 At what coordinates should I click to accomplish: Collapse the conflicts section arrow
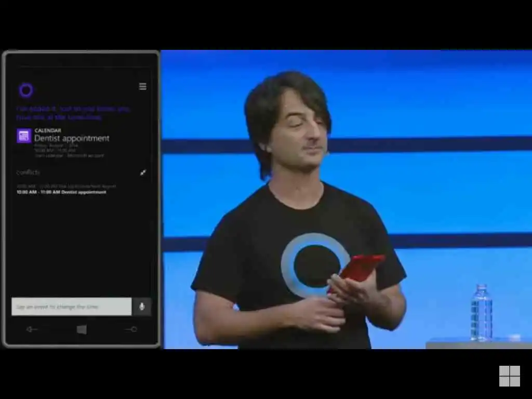tap(143, 172)
